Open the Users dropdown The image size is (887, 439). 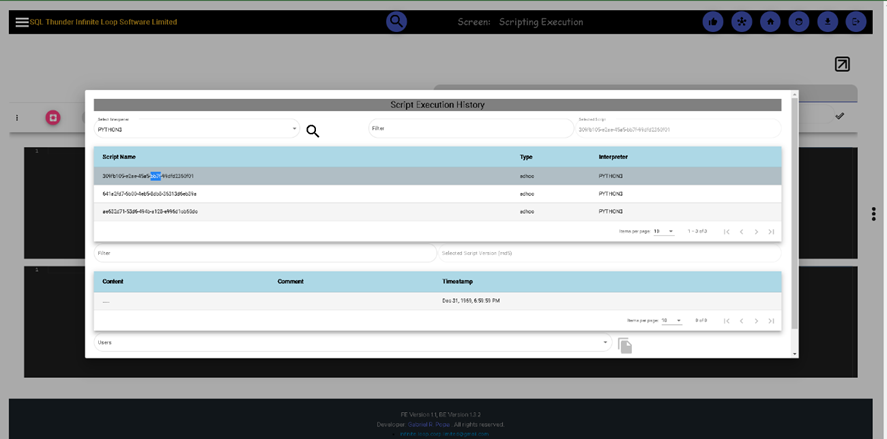(352, 342)
